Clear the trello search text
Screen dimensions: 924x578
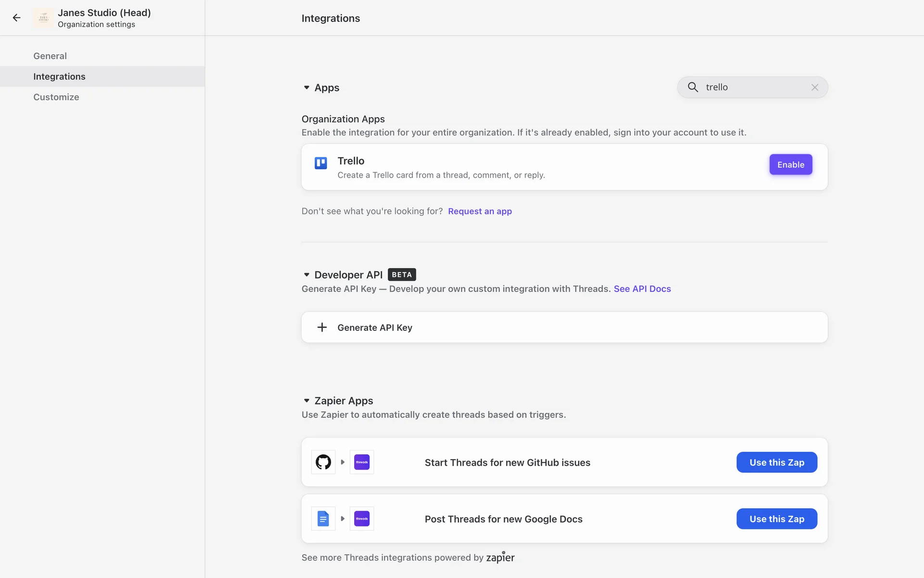(814, 87)
